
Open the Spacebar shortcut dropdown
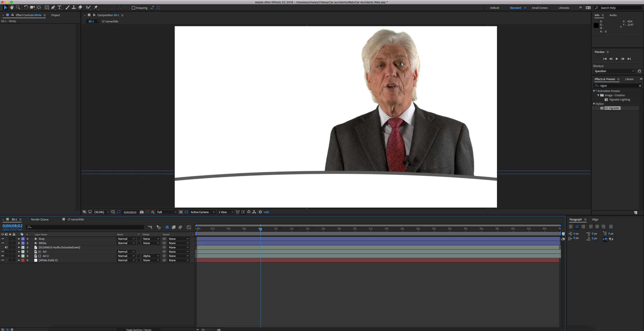point(614,71)
